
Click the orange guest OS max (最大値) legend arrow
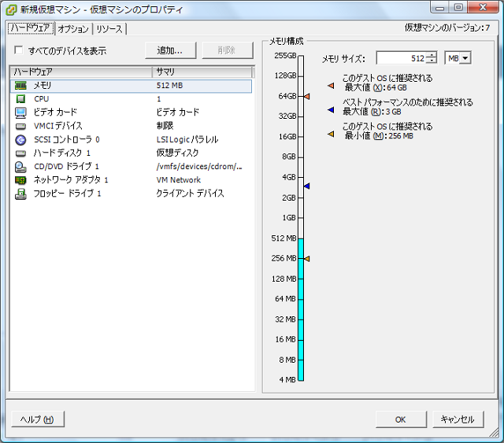(x=331, y=86)
